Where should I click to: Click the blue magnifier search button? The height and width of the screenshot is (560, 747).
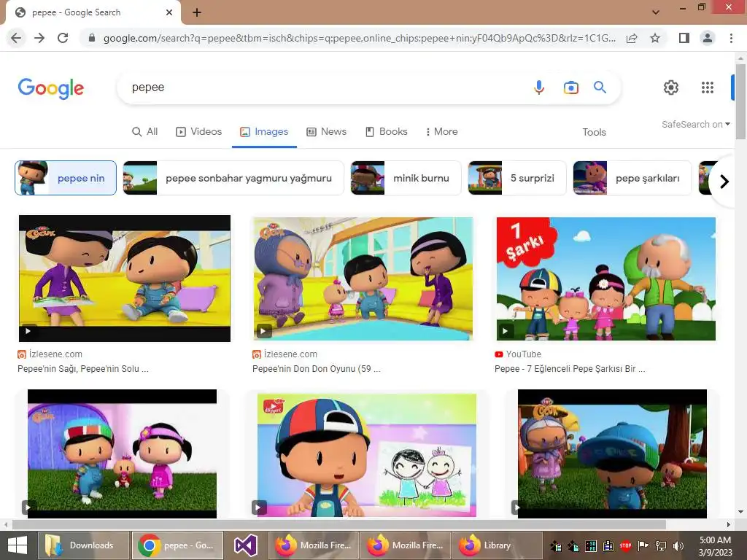pyautogui.click(x=600, y=87)
